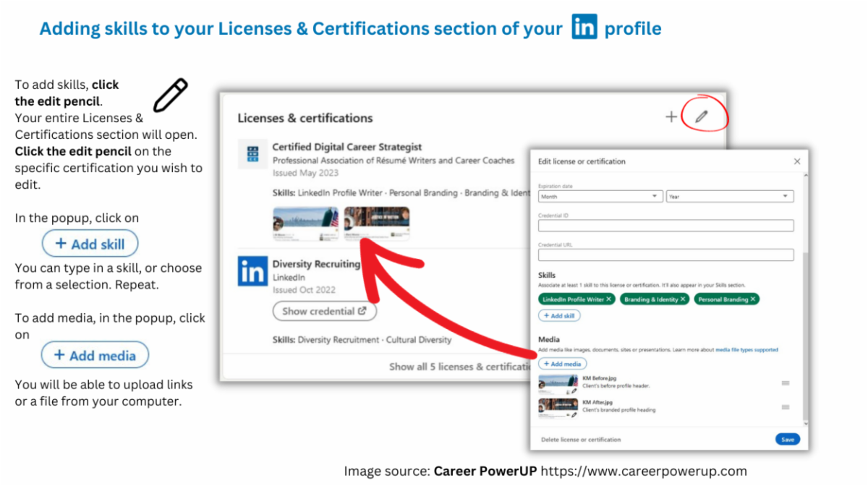Image resolution: width=868 pixels, height=486 pixels.
Task: Remove the Personal Branding skill tag
Action: pos(752,299)
